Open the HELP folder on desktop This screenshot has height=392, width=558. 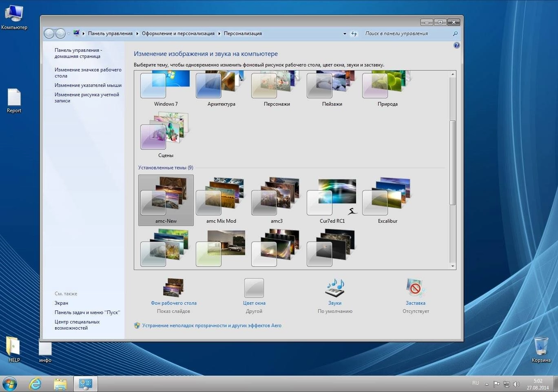[x=14, y=350]
